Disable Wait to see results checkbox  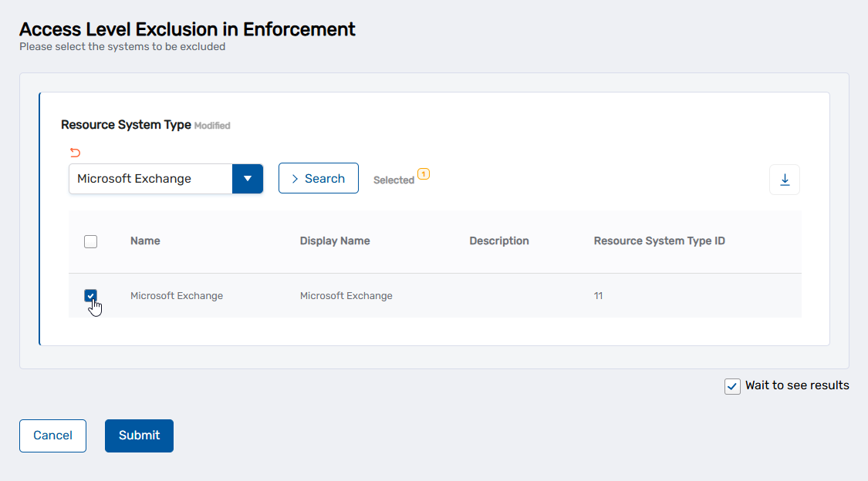(732, 386)
